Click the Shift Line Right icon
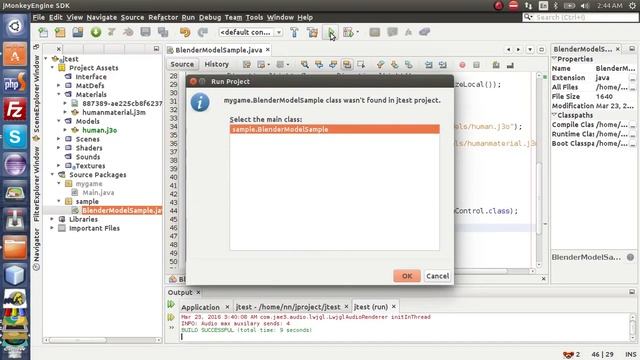This screenshot has width=640, height=360. pos(443,64)
